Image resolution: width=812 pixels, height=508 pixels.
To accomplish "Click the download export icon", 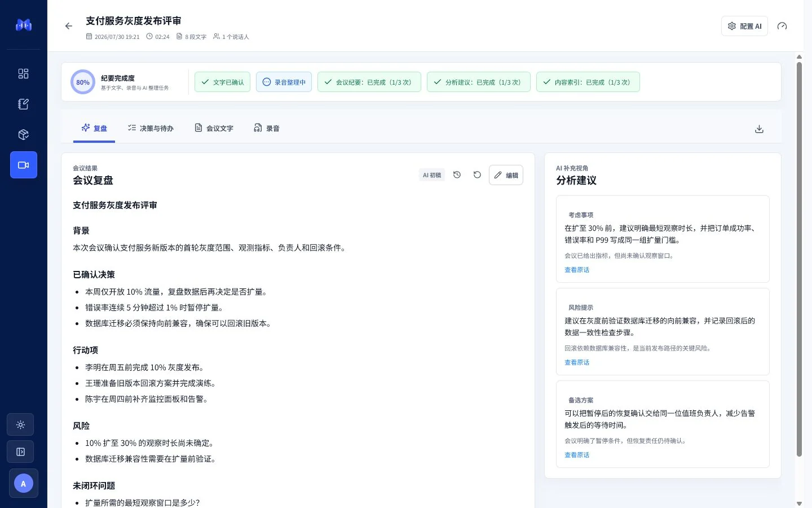I will click(x=759, y=129).
